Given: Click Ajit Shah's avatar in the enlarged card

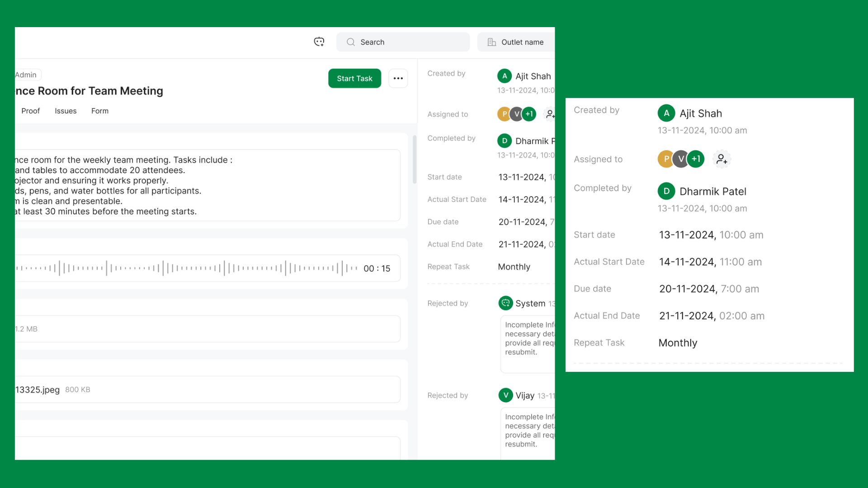Looking at the screenshot, I should pyautogui.click(x=666, y=113).
